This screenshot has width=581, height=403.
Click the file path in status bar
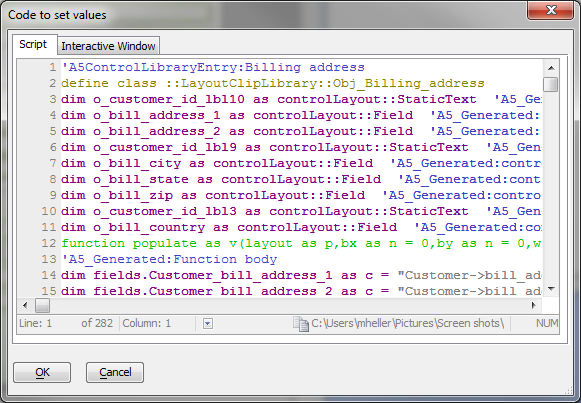(x=407, y=323)
